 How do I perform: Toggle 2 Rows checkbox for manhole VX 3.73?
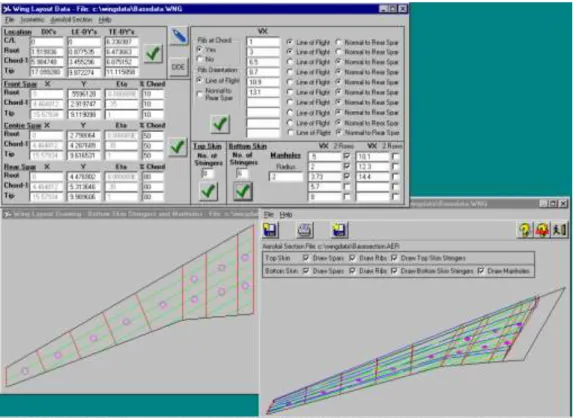pyautogui.click(x=347, y=177)
